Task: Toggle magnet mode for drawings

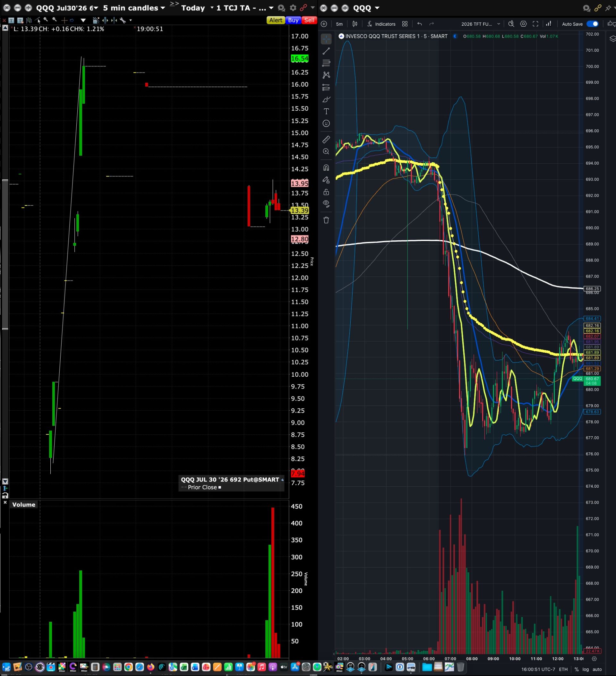Action: [x=326, y=168]
